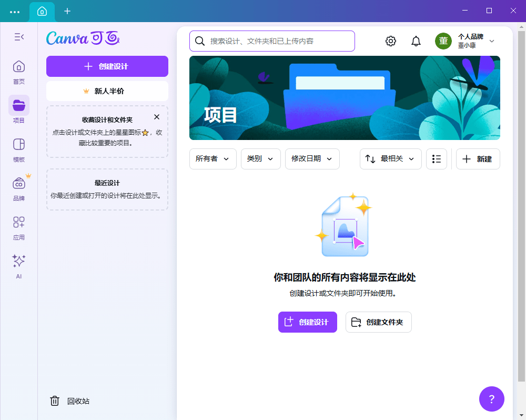Open the 回收站 trash icon
Screen dimensions: 526x420
(x=55, y=401)
